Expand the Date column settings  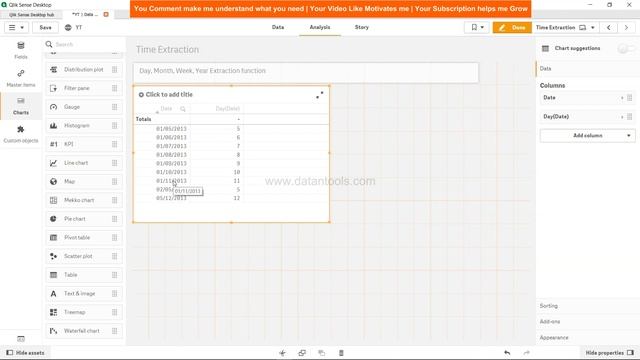pyautogui.click(x=587, y=98)
